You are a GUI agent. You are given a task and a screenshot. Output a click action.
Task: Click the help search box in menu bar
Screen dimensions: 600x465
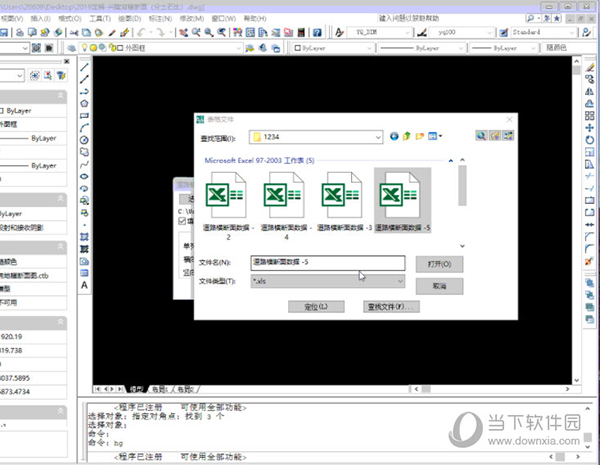pos(448,18)
